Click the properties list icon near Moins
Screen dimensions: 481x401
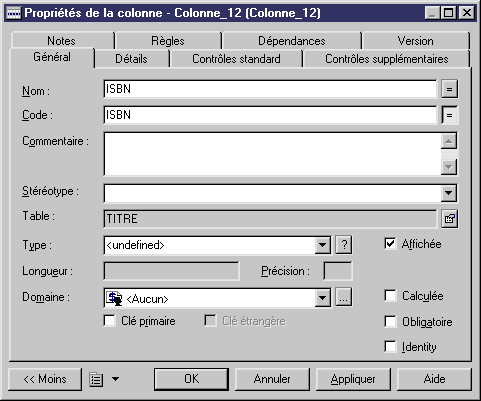96,379
